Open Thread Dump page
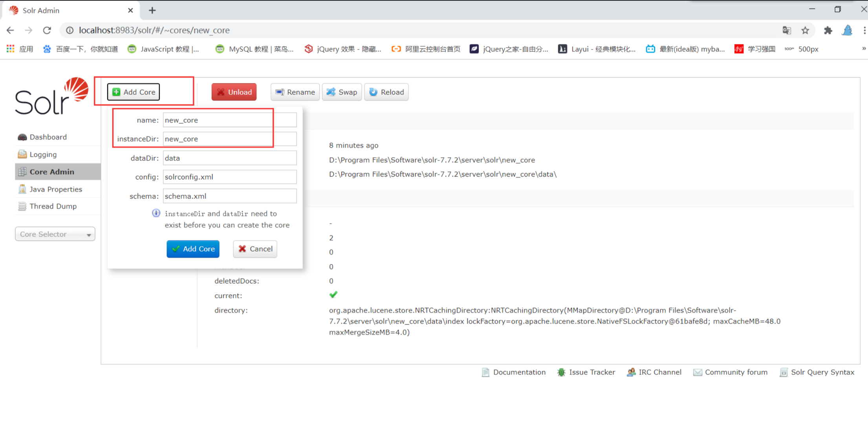The width and height of the screenshot is (868, 428). (53, 206)
